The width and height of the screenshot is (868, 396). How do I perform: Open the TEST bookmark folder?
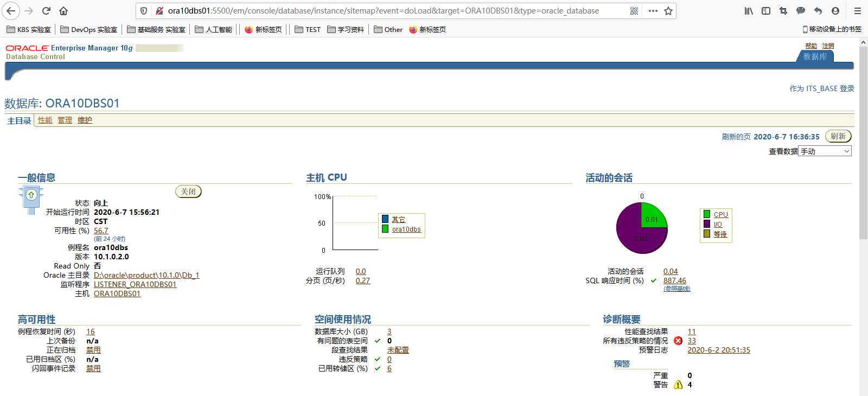point(308,29)
